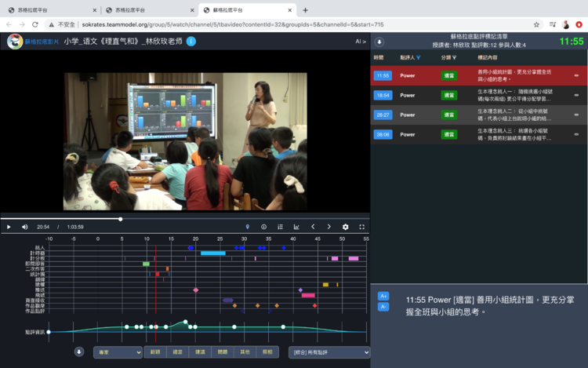The image size is (588, 368).
Task: Open the chart statistics icon in player bar
Action: pyautogui.click(x=296, y=227)
